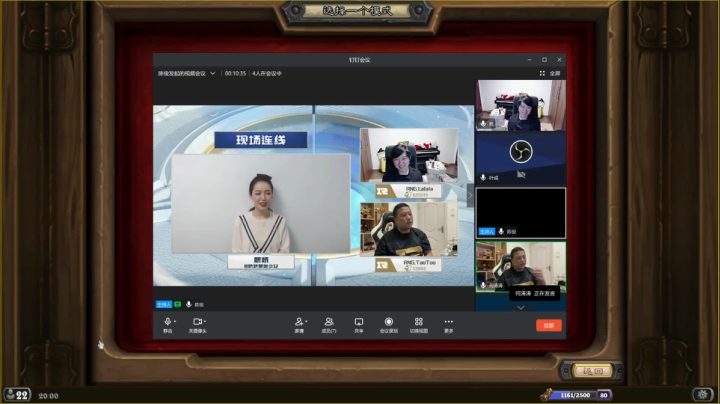
Task: Open the members (7) list
Action: coord(329,325)
